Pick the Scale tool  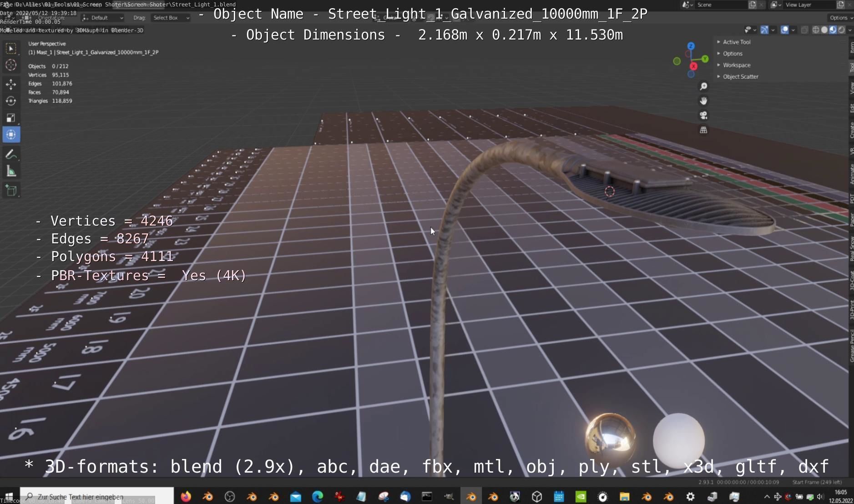point(11,118)
